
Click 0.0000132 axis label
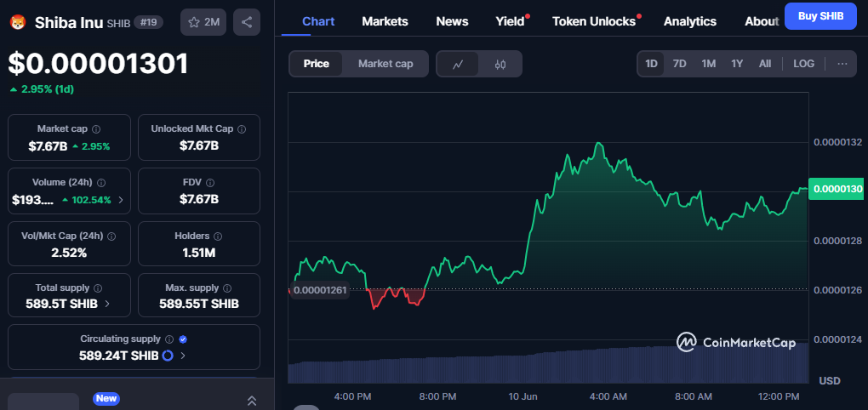(x=837, y=142)
